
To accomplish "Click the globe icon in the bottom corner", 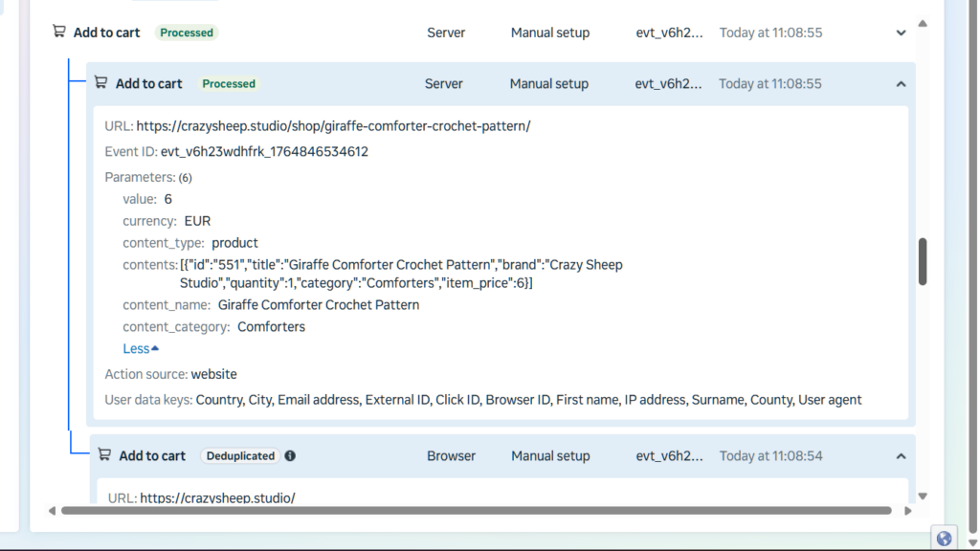I will [x=944, y=538].
